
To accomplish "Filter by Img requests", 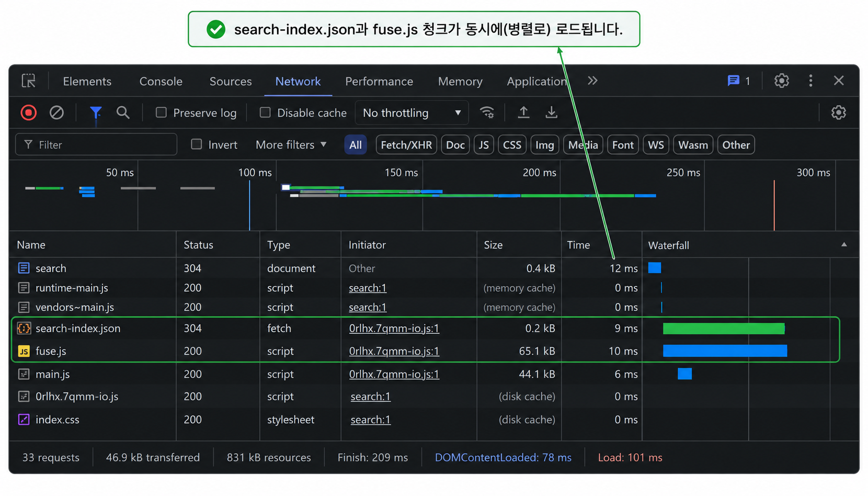I will pos(545,145).
